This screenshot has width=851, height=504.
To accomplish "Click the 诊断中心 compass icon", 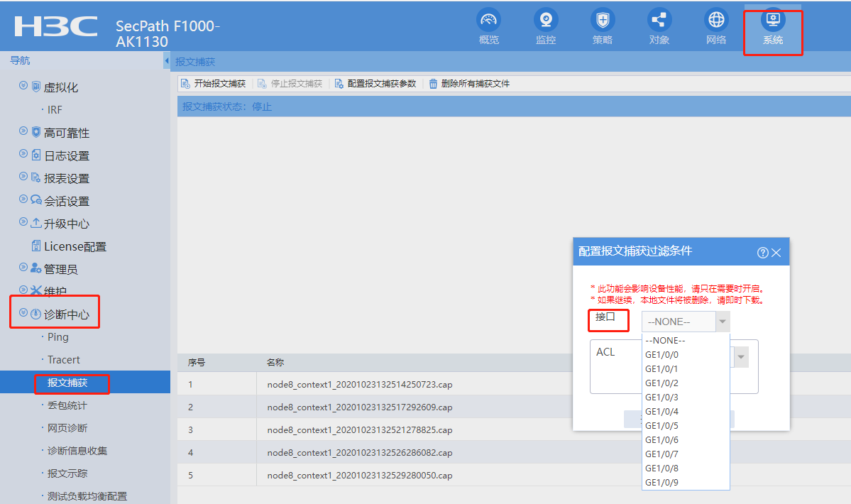I will click(35, 314).
